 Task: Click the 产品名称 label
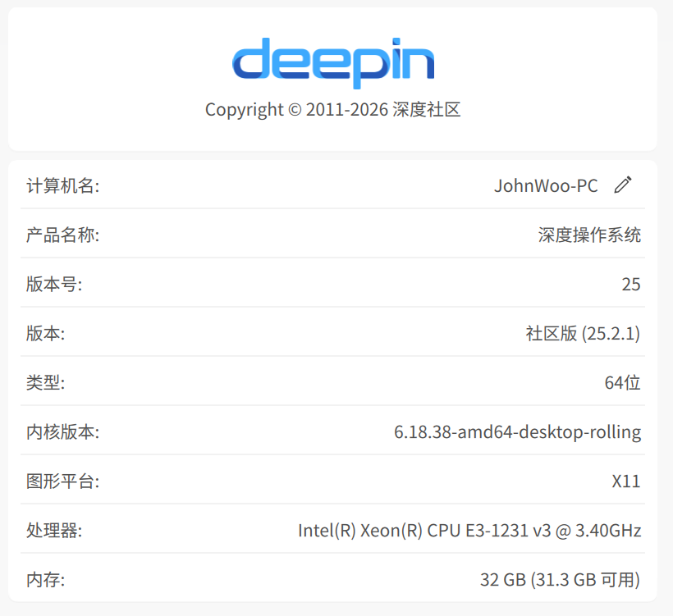[x=63, y=235]
